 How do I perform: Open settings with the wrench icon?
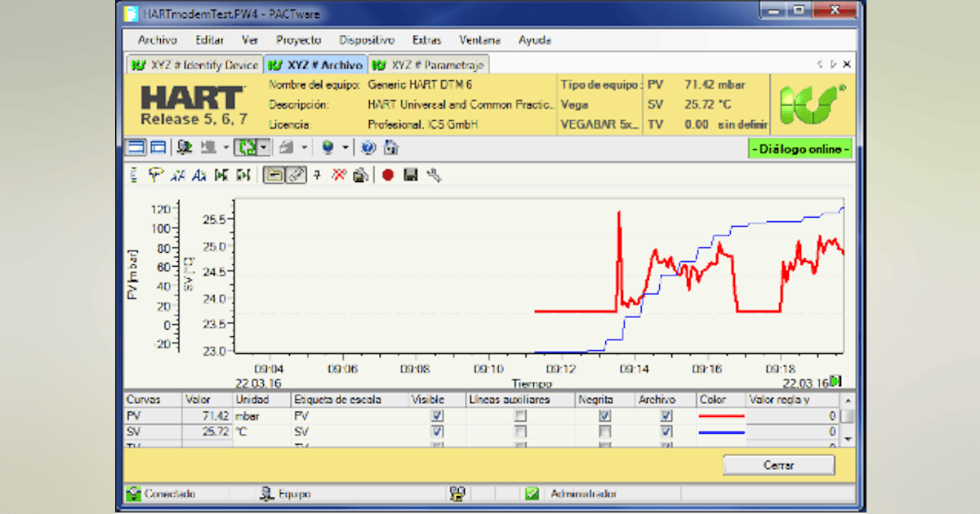point(435,174)
